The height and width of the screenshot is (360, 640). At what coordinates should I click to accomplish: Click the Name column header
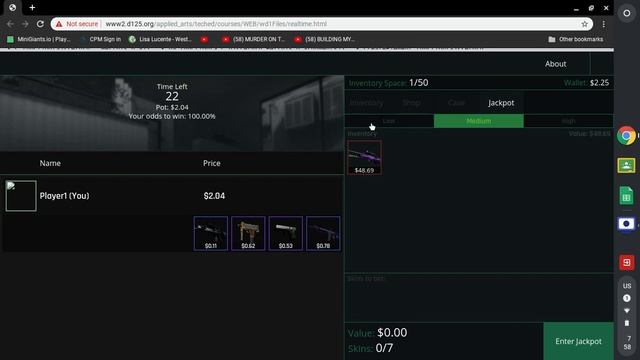click(x=50, y=163)
